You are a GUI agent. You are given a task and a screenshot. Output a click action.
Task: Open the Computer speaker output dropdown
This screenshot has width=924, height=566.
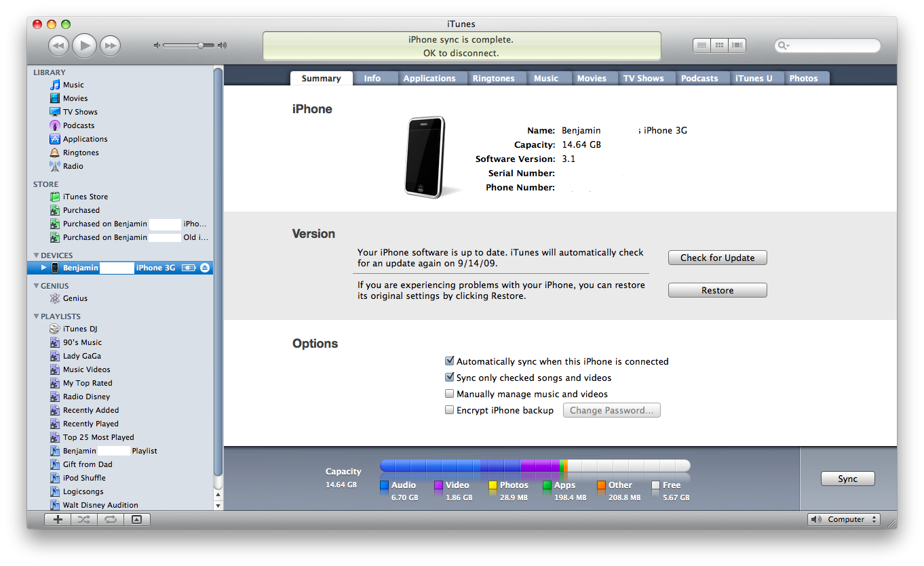tap(843, 519)
